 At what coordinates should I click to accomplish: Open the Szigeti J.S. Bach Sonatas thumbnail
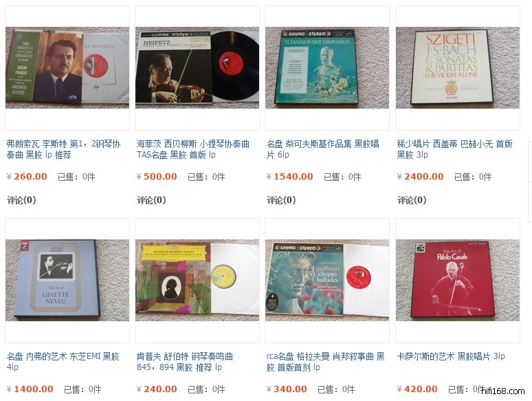458,68
